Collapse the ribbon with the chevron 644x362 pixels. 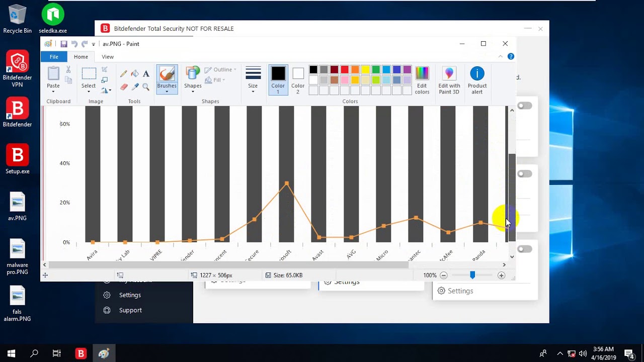coord(500,57)
